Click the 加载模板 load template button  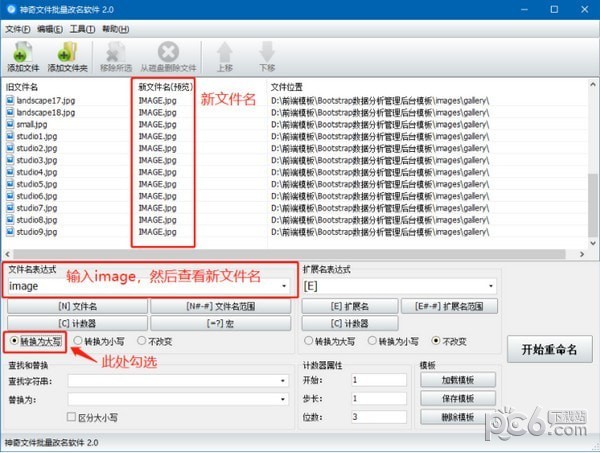click(x=458, y=380)
